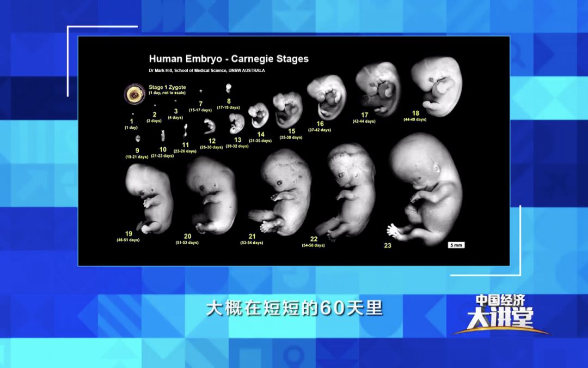Click the '(17-19 days)' caption under stage 8
Screen dimensions: 588x368
tap(228, 107)
